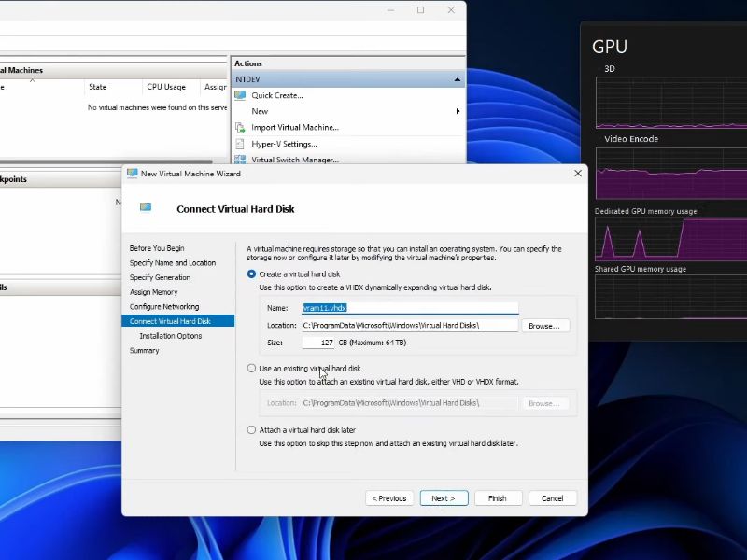Close the New Virtual Machine Wizard dialog
This screenshot has height=560, width=747.
(x=578, y=174)
